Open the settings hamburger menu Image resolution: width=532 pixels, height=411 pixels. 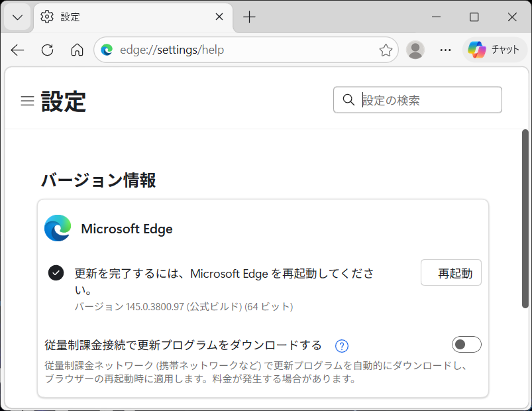pos(27,101)
